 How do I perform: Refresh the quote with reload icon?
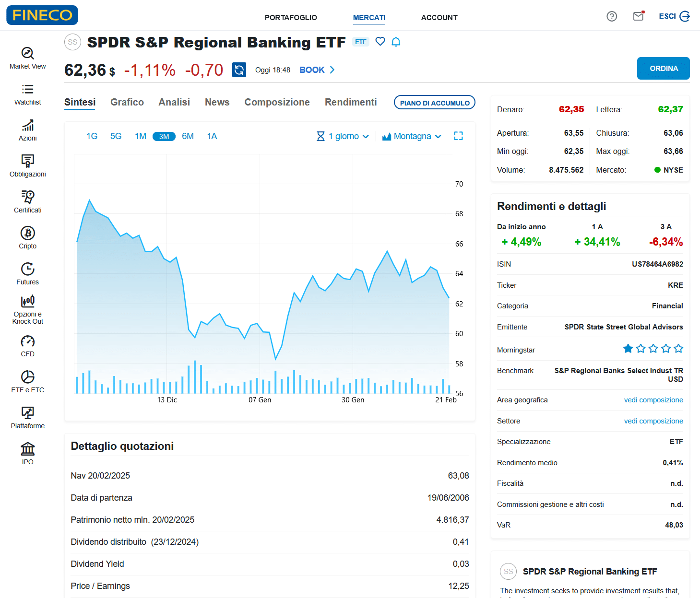pos(239,70)
